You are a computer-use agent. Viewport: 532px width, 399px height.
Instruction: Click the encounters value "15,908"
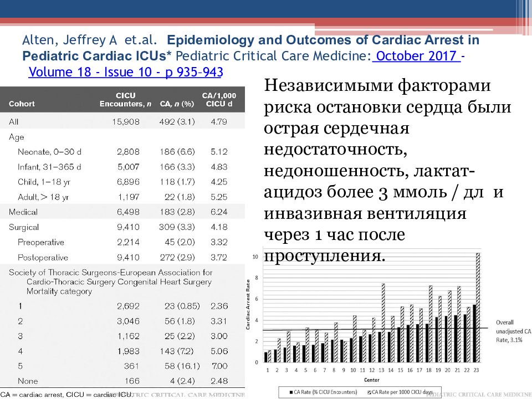tap(126, 122)
